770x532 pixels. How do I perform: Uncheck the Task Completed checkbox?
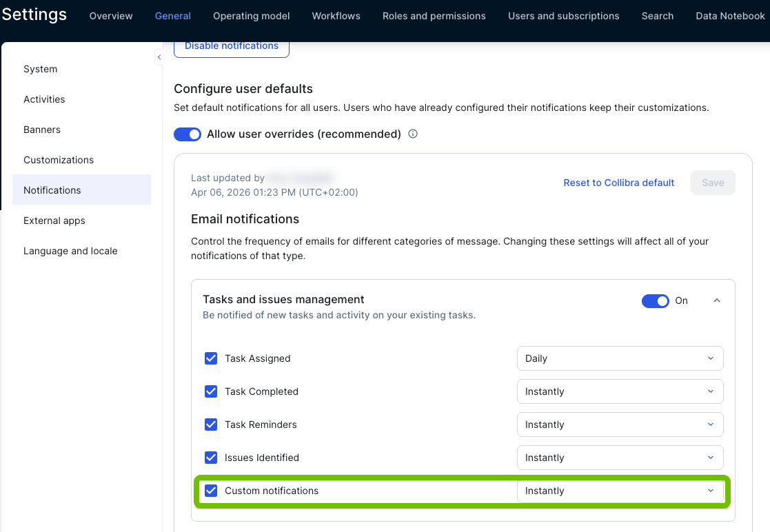tap(211, 391)
